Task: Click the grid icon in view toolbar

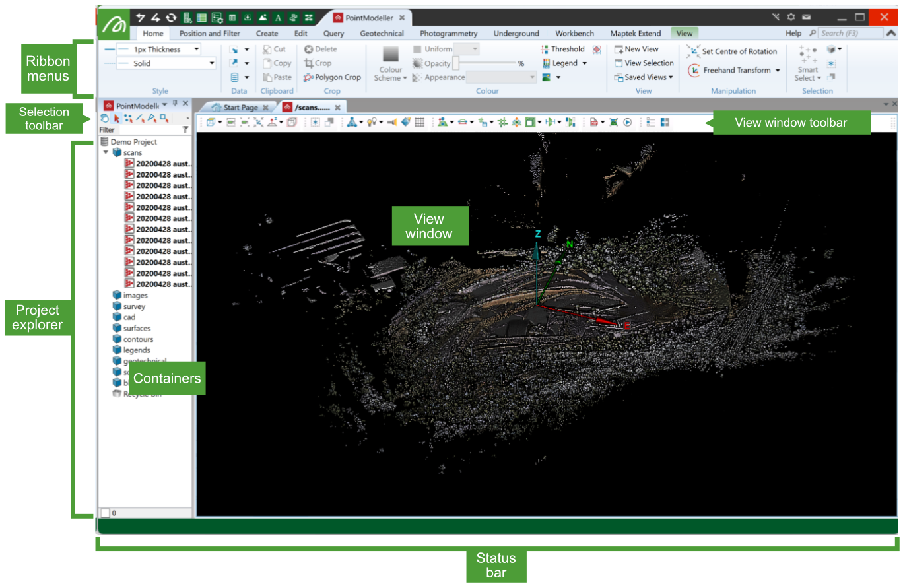Action: click(x=419, y=122)
